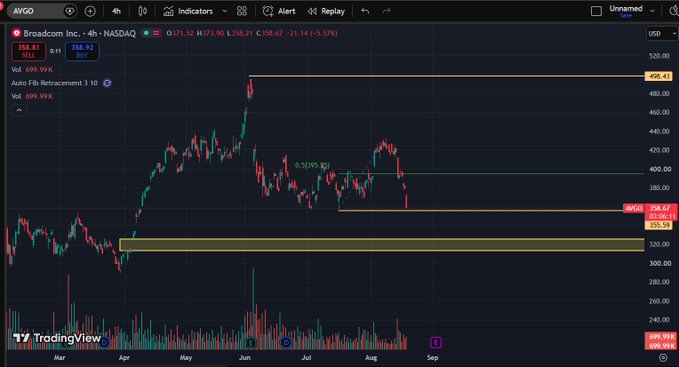679x367 pixels.
Task: Open the 4h interval selector
Action: click(116, 11)
